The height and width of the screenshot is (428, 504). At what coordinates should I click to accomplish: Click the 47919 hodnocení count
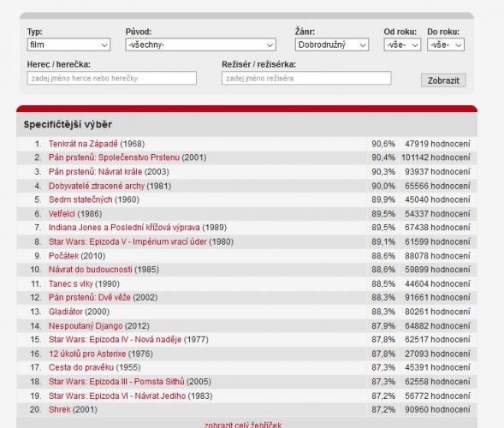(x=437, y=144)
